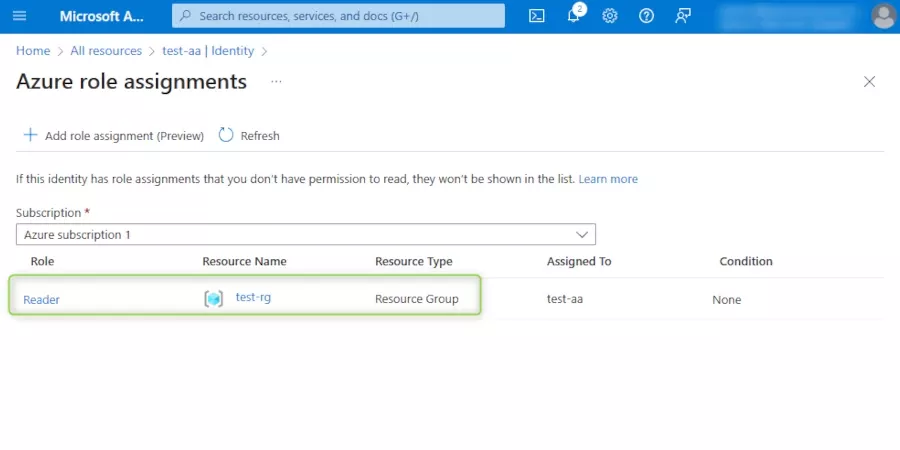Image resolution: width=900 pixels, height=450 pixels.
Task: Click Add role assignment (Preview)
Action: [x=114, y=136]
